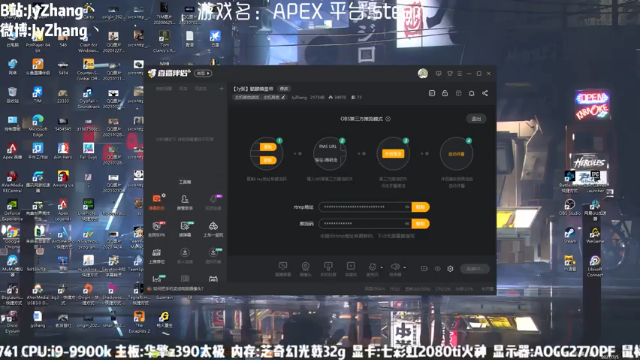Switch to the first scene tab in left panel
The image size is (640, 360).
(x=164, y=89)
